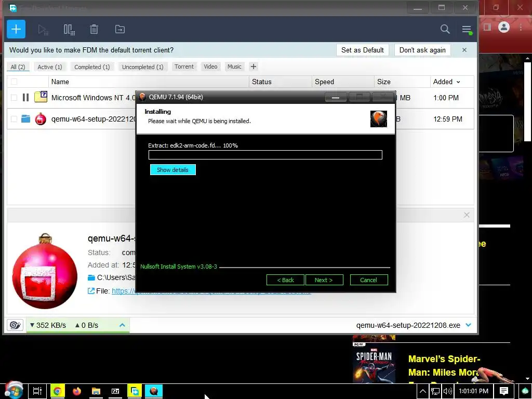The height and width of the screenshot is (399, 532).
Task: Dismiss the default torrent client banner
Action: tap(464, 50)
